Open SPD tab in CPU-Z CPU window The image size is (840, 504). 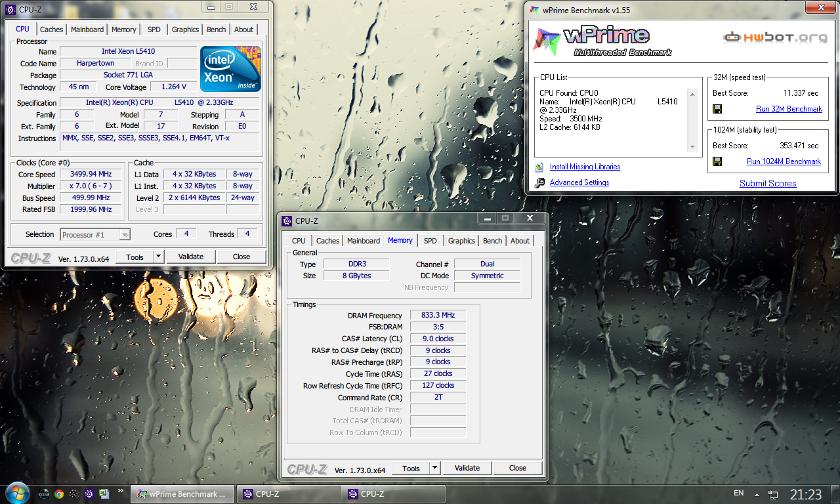pyautogui.click(x=154, y=30)
